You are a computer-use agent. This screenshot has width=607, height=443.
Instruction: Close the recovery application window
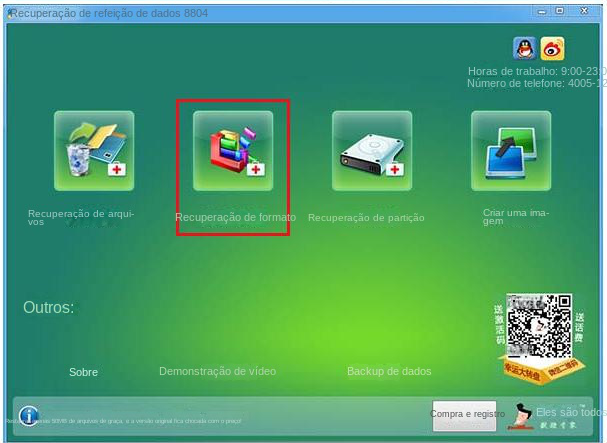click(x=584, y=11)
